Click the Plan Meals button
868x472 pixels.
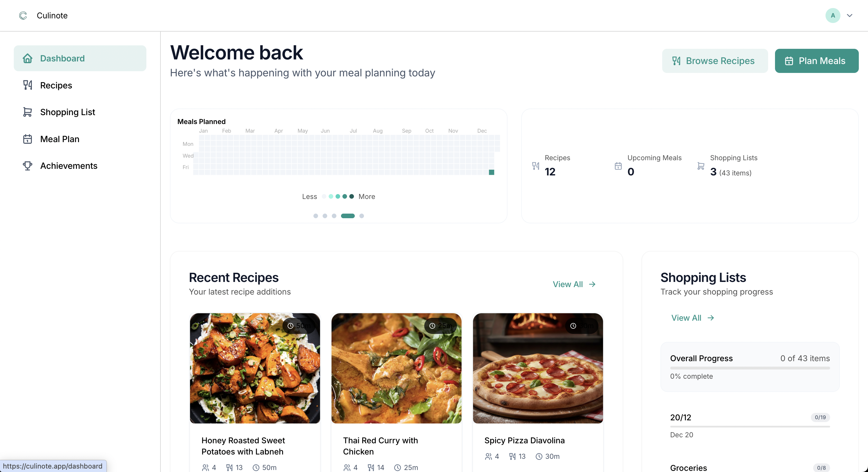coord(816,61)
